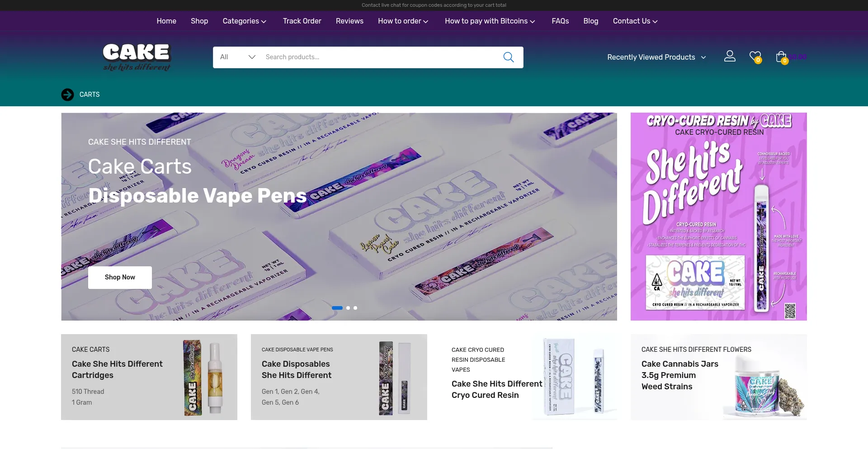The width and height of the screenshot is (868, 449).
Task: Open the shopping bag cart icon
Action: pyautogui.click(x=781, y=57)
